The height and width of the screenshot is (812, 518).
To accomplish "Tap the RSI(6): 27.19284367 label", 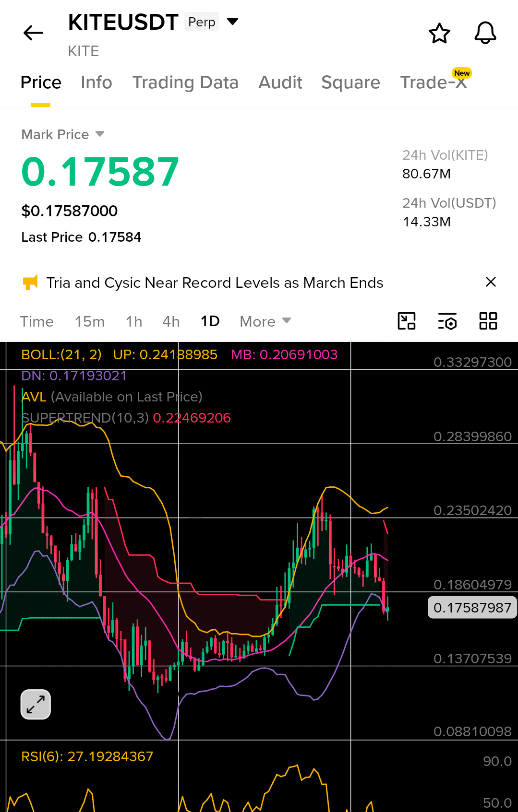I will [87, 756].
